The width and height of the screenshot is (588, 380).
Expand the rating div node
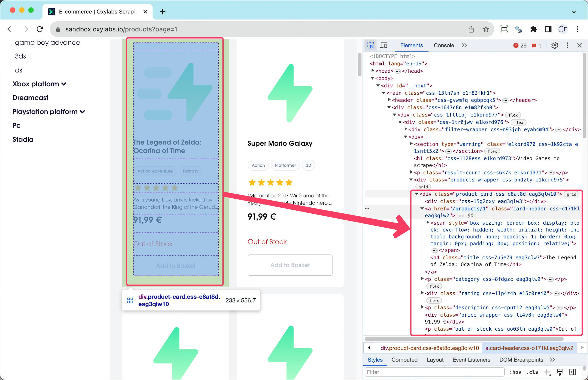422,293
